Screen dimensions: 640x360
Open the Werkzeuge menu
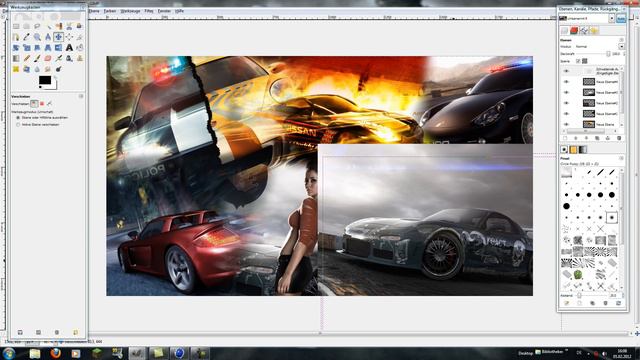[x=130, y=11]
